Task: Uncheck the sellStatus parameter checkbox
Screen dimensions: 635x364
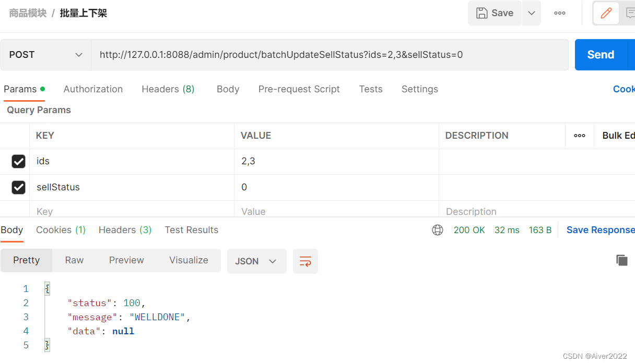Action: (18, 187)
